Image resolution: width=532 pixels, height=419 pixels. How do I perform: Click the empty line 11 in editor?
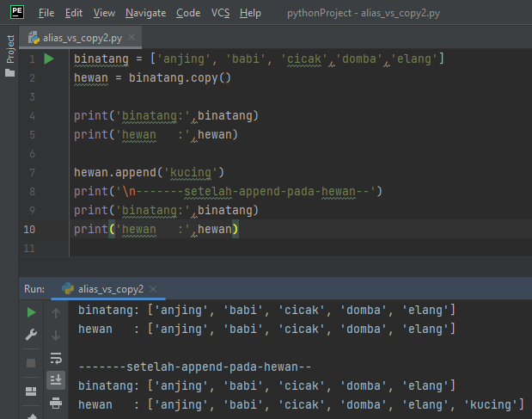click(300, 248)
